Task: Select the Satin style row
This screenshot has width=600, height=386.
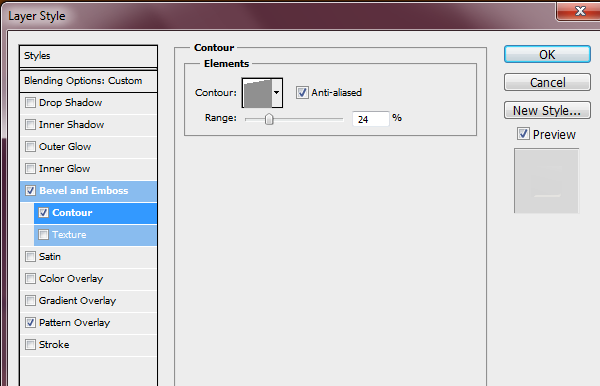Action: (x=88, y=257)
